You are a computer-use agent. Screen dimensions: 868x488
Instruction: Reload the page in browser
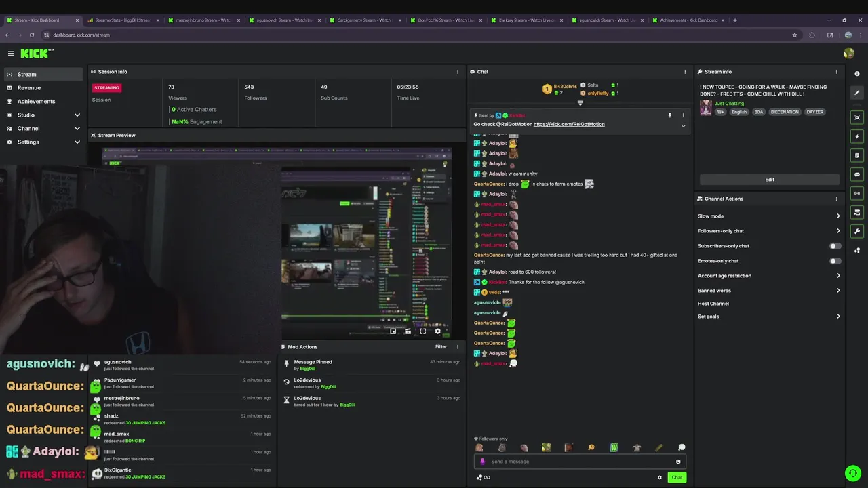click(x=31, y=35)
